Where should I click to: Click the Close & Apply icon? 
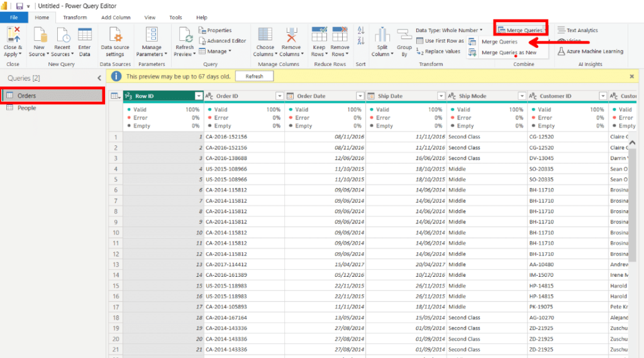click(x=13, y=35)
